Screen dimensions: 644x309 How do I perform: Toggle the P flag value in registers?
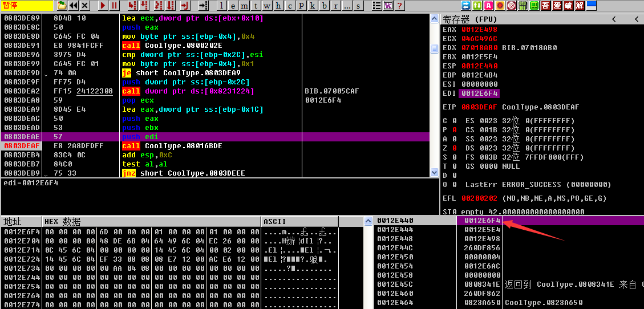pyautogui.click(x=454, y=130)
